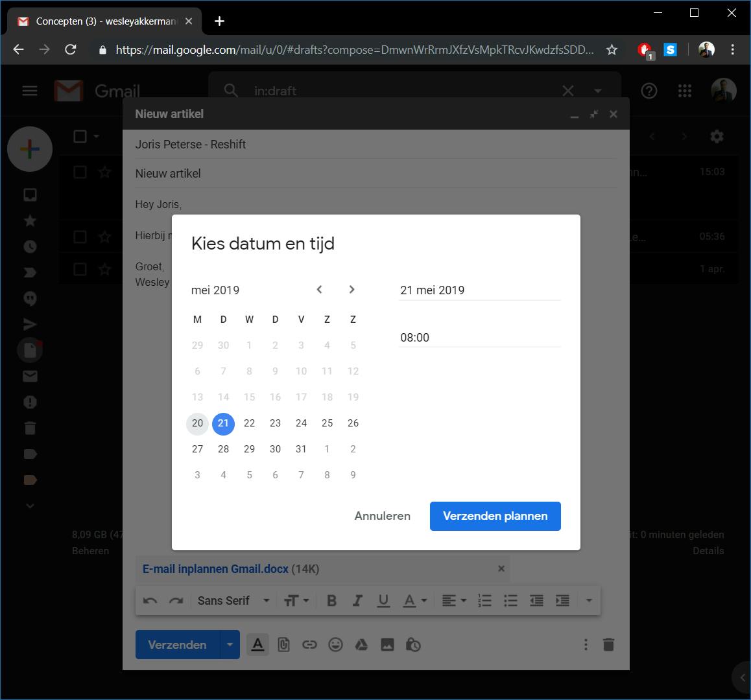Open Snoozed in the sidebar
This screenshot has width=751, height=700.
point(30,246)
